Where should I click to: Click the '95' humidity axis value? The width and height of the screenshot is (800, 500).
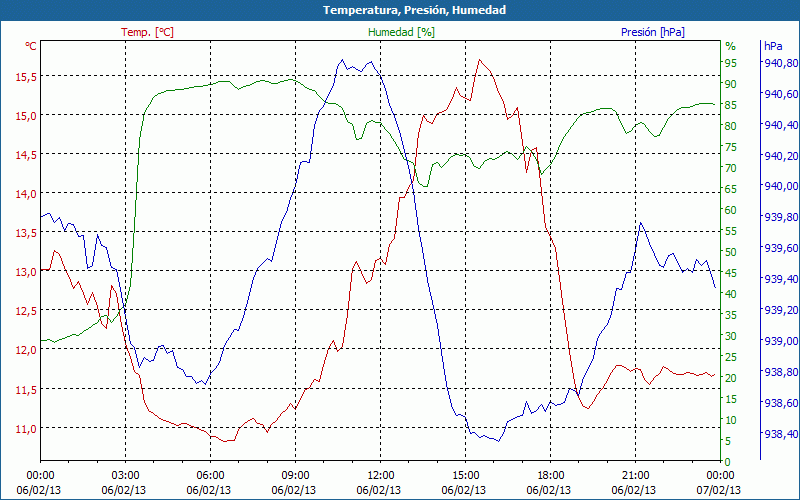pyautogui.click(x=731, y=63)
